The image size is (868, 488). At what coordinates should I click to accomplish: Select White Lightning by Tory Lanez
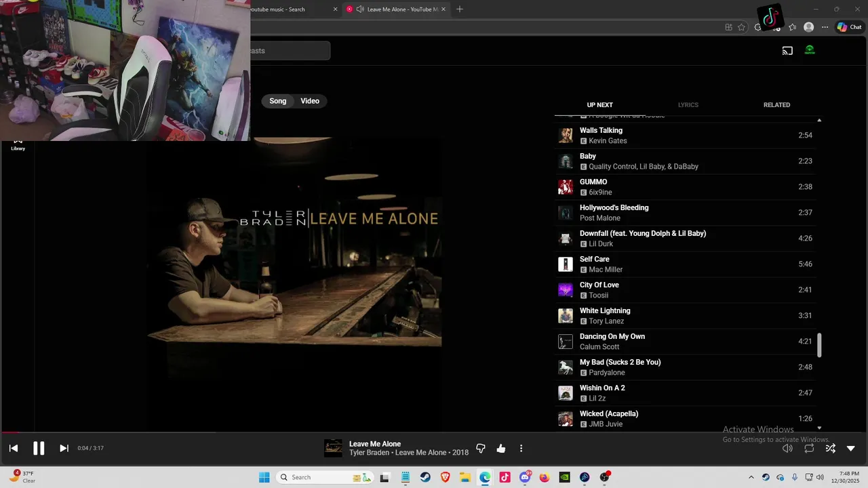686,316
